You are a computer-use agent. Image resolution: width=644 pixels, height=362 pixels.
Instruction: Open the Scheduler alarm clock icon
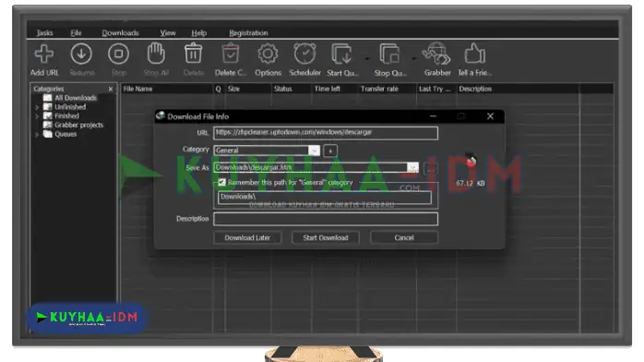click(304, 54)
